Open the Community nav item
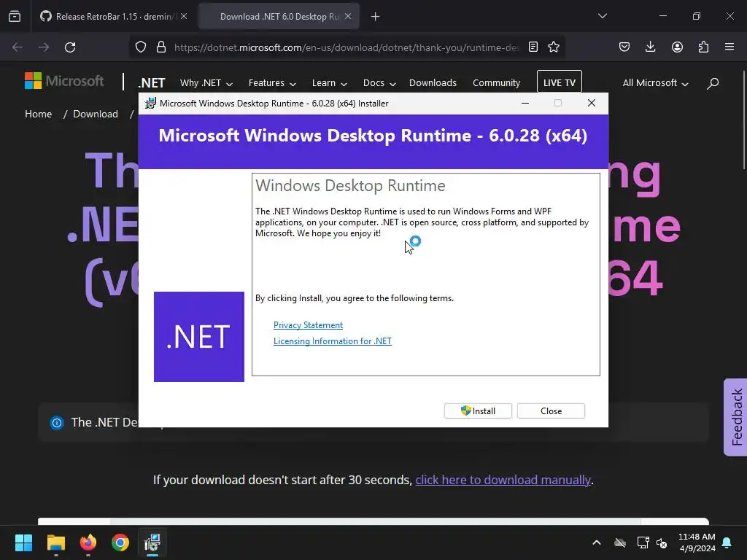 click(496, 83)
